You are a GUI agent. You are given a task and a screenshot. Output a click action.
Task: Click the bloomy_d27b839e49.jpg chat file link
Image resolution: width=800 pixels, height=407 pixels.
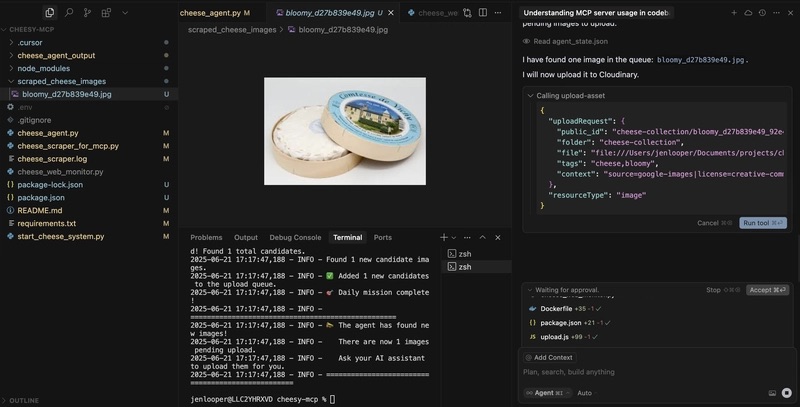[701, 60]
